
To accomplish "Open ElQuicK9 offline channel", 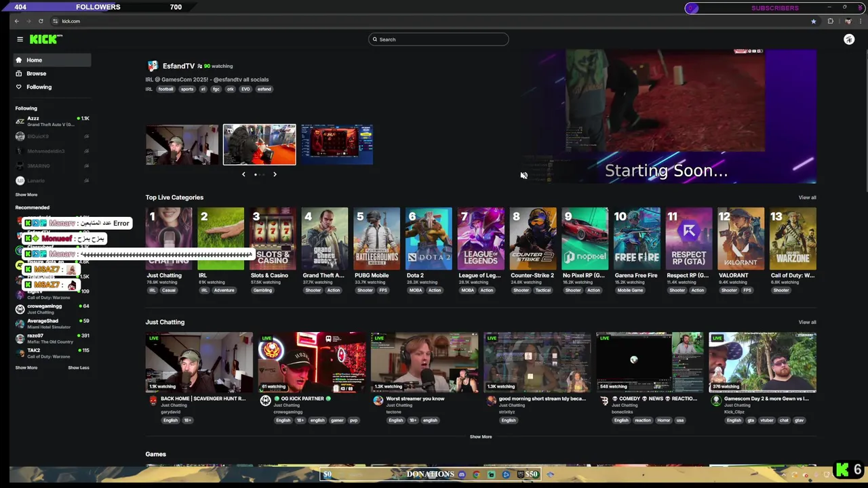I will pyautogui.click(x=52, y=136).
